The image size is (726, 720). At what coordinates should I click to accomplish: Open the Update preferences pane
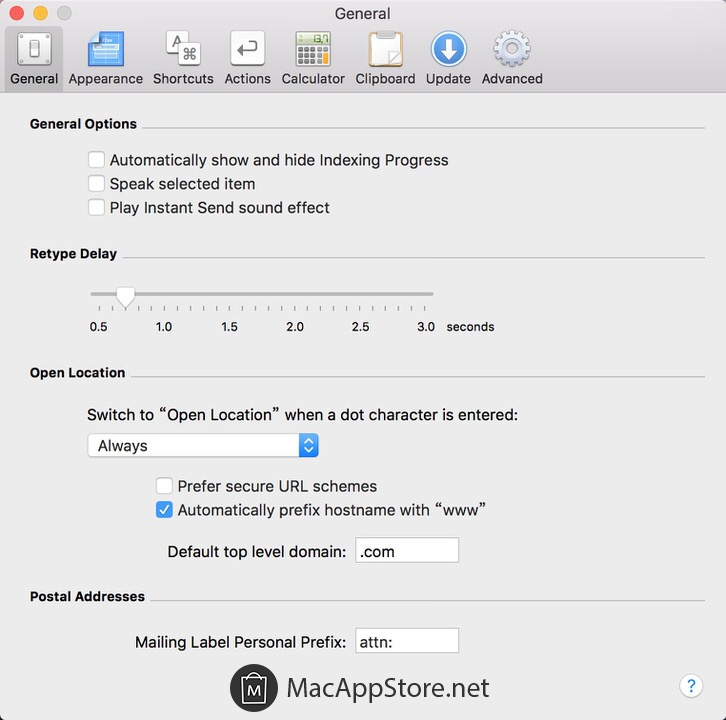coord(448,58)
